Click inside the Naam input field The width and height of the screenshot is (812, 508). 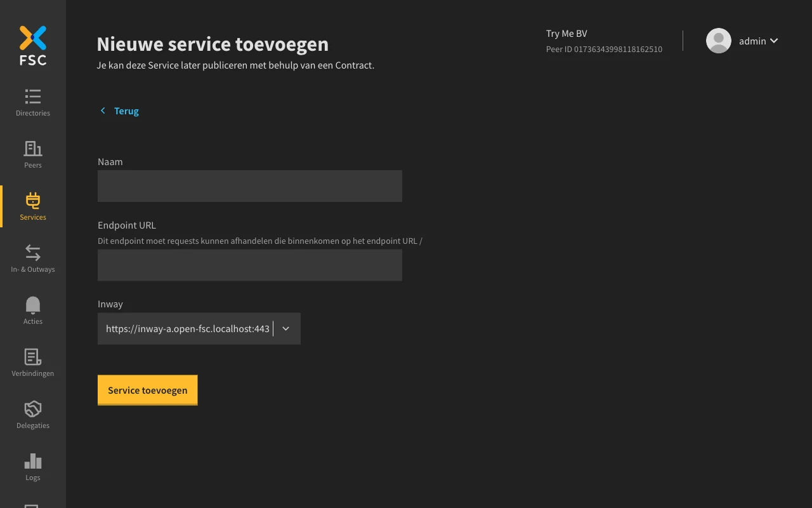click(249, 185)
